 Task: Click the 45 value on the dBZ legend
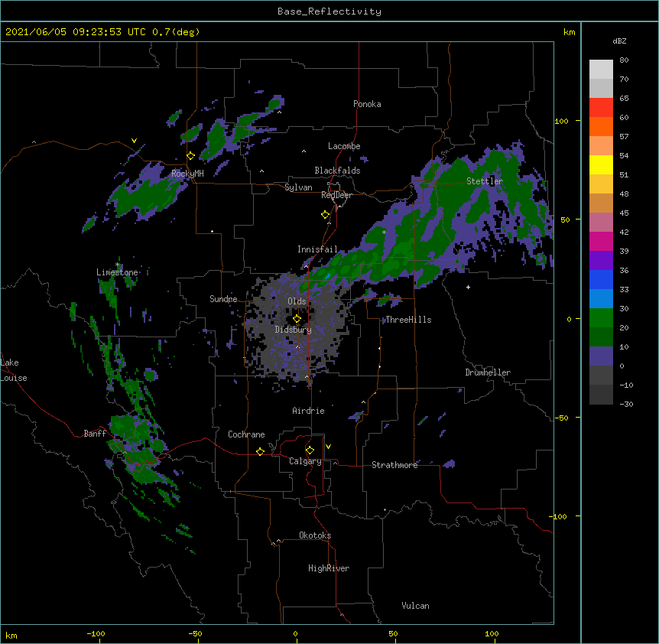(x=624, y=213)
